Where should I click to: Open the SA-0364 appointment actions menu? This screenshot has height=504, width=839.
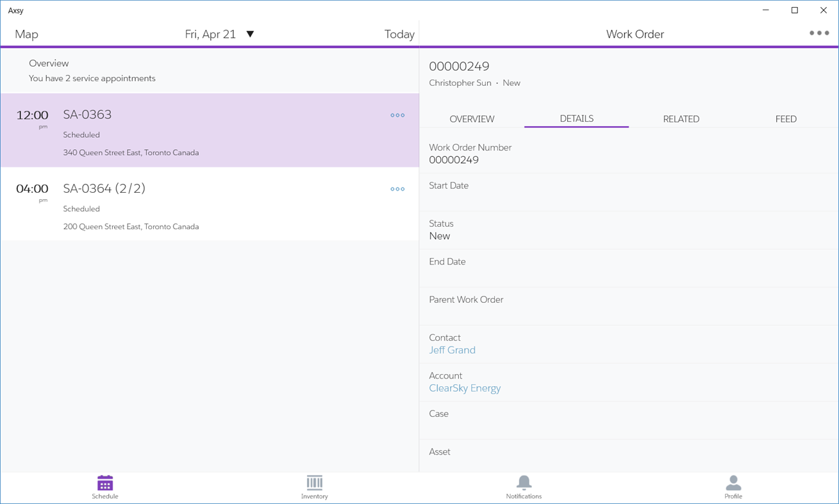tap(397, 189)
